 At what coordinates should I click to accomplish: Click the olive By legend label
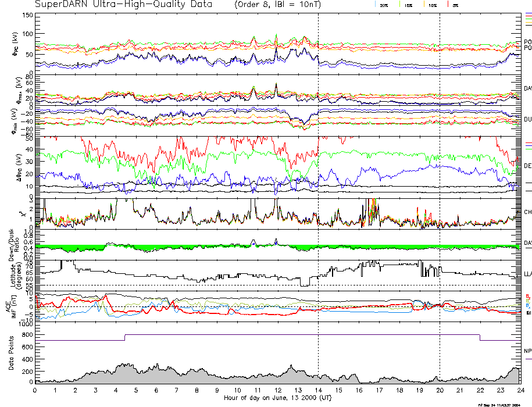coord(528,300)
